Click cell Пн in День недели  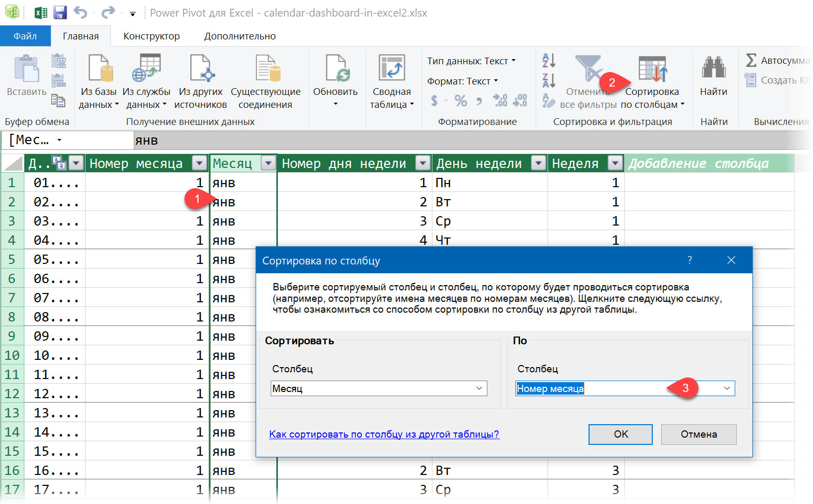(x=490, y=183)
